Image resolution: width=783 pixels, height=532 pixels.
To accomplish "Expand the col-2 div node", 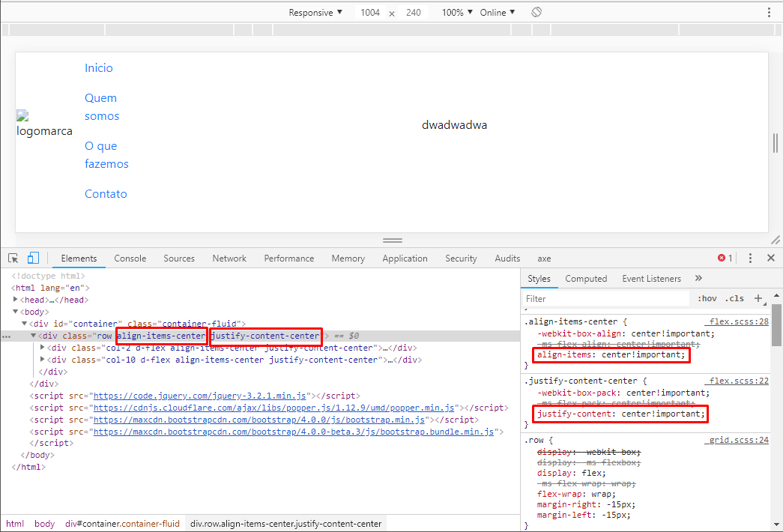I will (x=43, y=347).
